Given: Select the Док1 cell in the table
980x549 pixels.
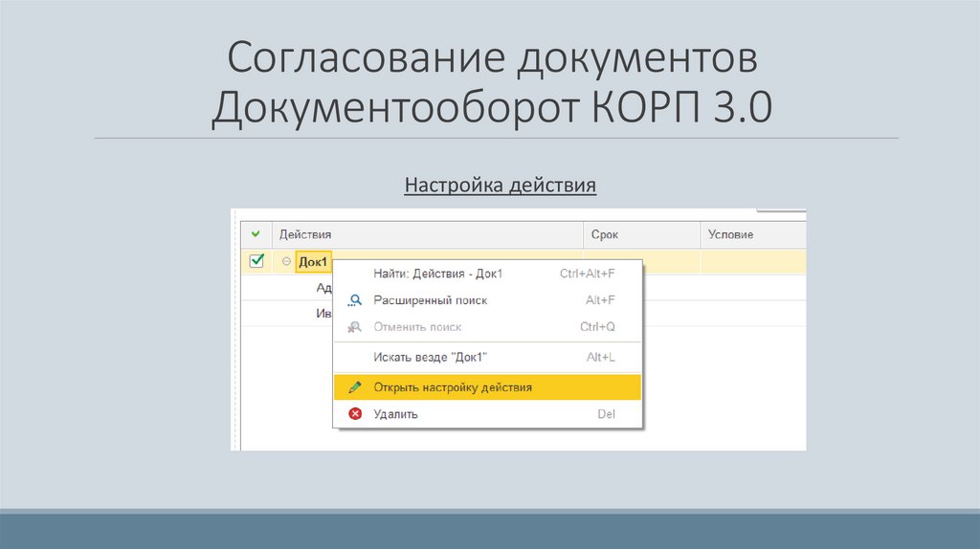Looking at the screenshot, I should click(x=313, y=262).
